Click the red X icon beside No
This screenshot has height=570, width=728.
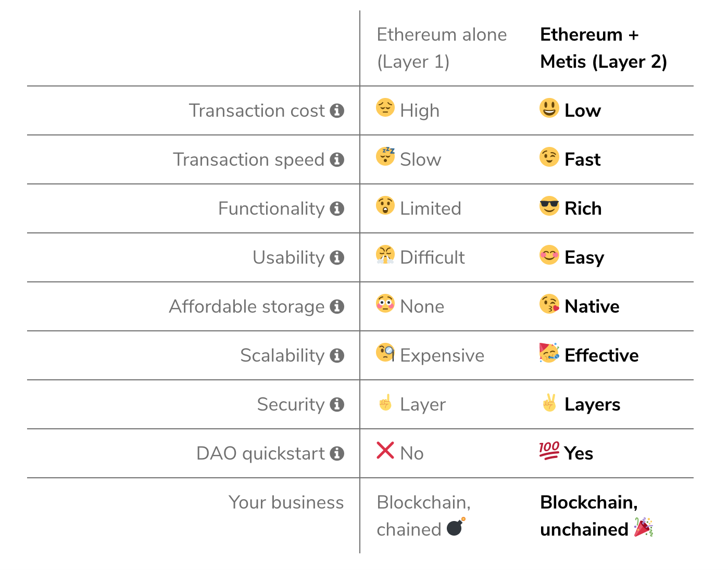click(x=385, y=450)
